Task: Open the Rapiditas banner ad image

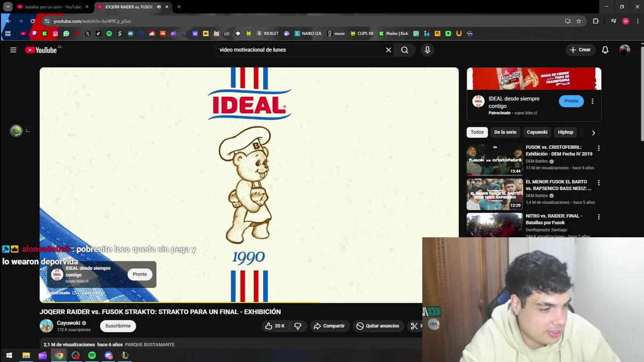Action: 534,78
